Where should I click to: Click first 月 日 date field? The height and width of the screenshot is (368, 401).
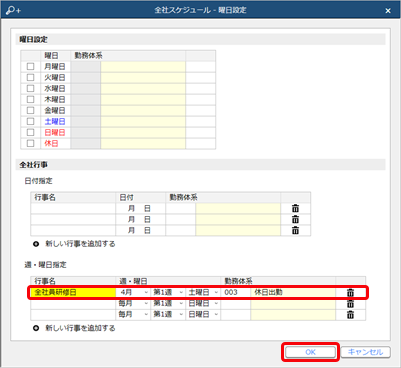(x=140, y=209)
